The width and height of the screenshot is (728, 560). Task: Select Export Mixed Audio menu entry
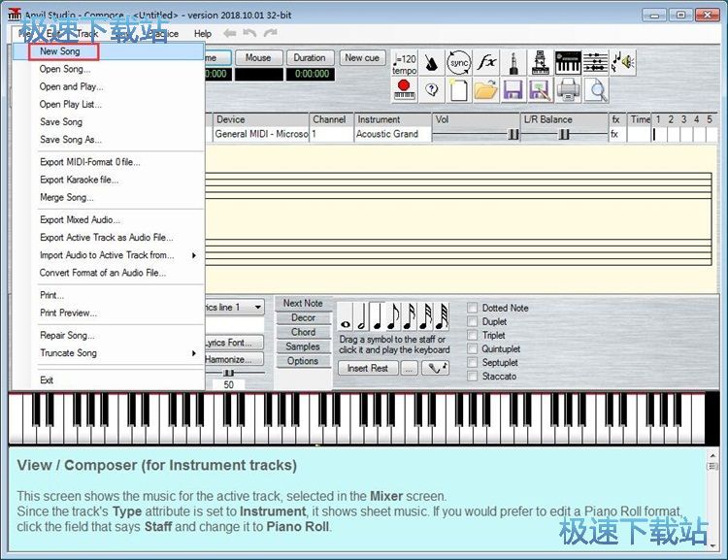point(80,219)
